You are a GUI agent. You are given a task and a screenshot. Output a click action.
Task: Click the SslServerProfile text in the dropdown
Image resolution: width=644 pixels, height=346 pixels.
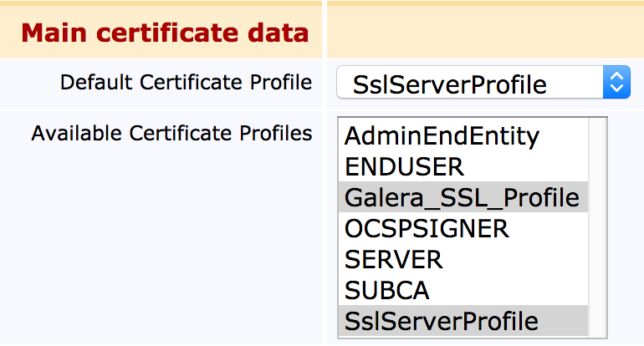coord(450,84)
